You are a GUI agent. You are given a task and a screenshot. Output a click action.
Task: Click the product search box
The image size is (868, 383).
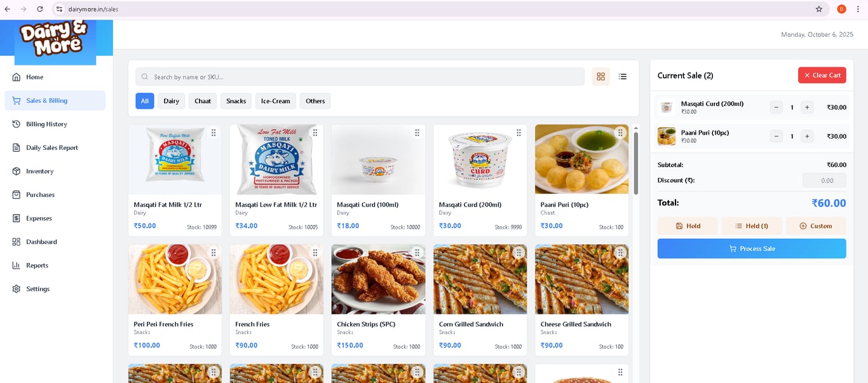coord(360,77)
